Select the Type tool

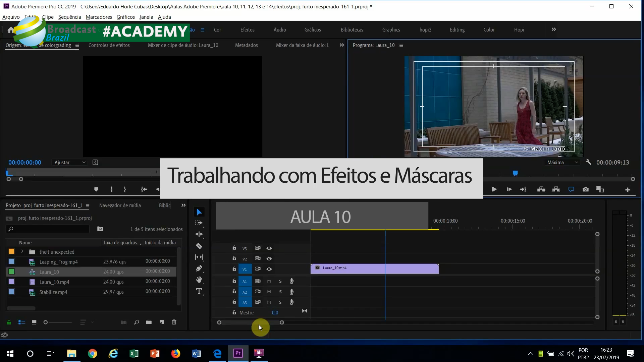pyautogui.click(x=199, y=291)
